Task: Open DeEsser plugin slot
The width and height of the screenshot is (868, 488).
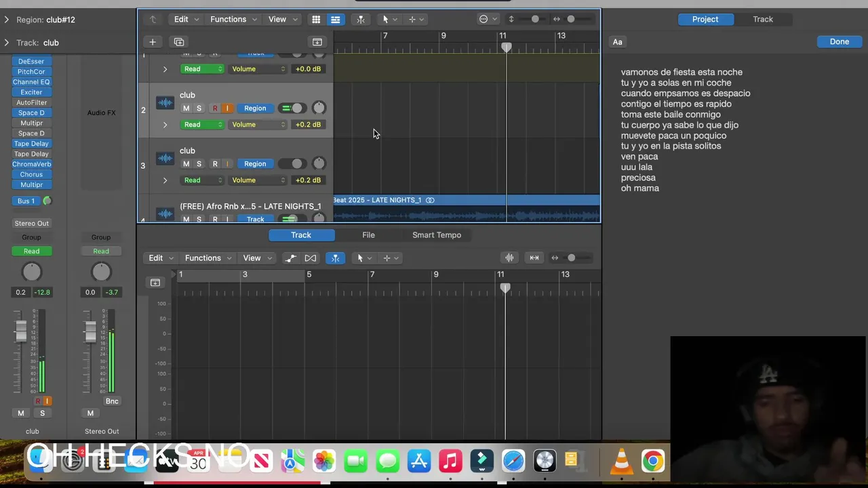Action: click(31, 62)
